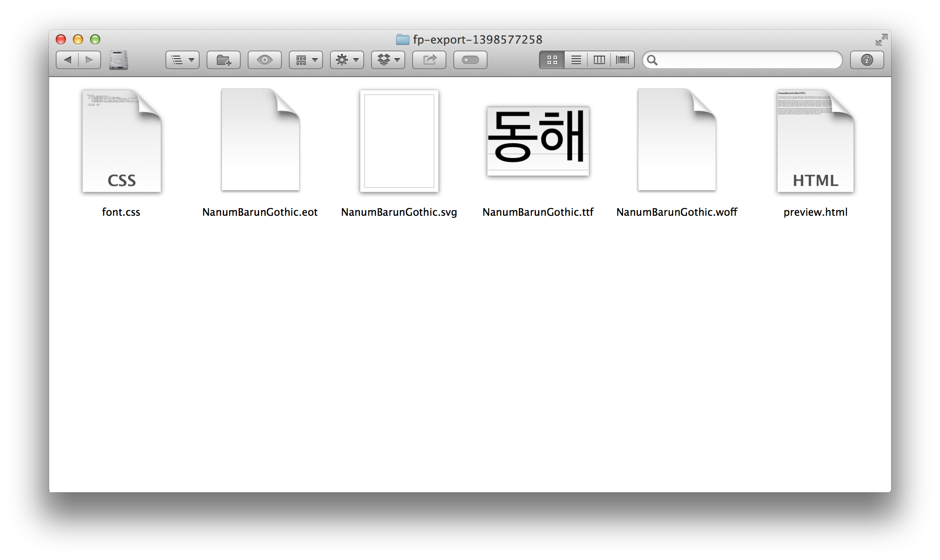940x560 pixels.
Task: Switch to icon view
Action: [552, 60]
